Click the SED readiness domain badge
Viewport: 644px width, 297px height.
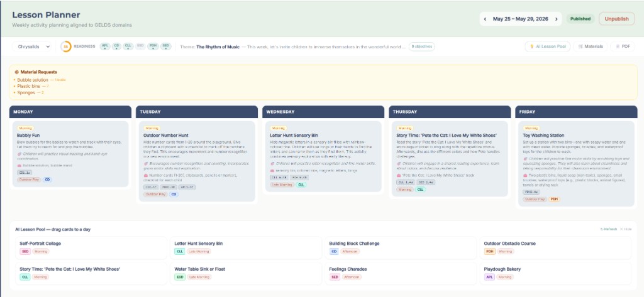point(166,46)
